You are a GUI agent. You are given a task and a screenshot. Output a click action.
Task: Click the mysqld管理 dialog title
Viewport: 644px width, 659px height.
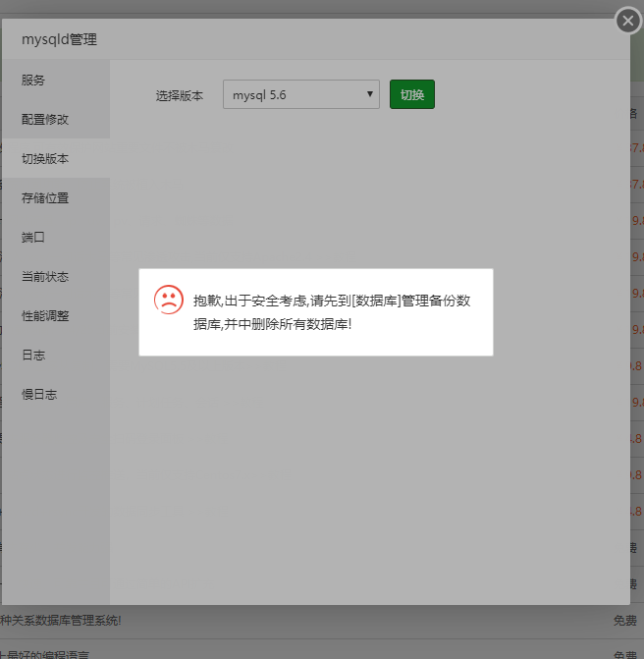tap(59, 39)
